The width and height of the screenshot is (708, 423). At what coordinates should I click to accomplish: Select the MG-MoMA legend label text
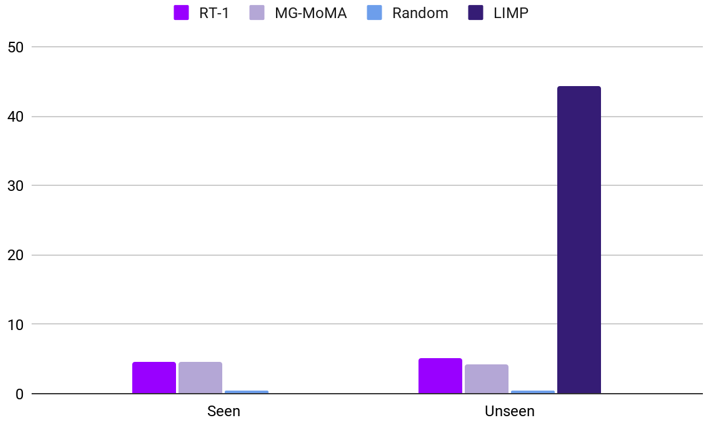309,13
